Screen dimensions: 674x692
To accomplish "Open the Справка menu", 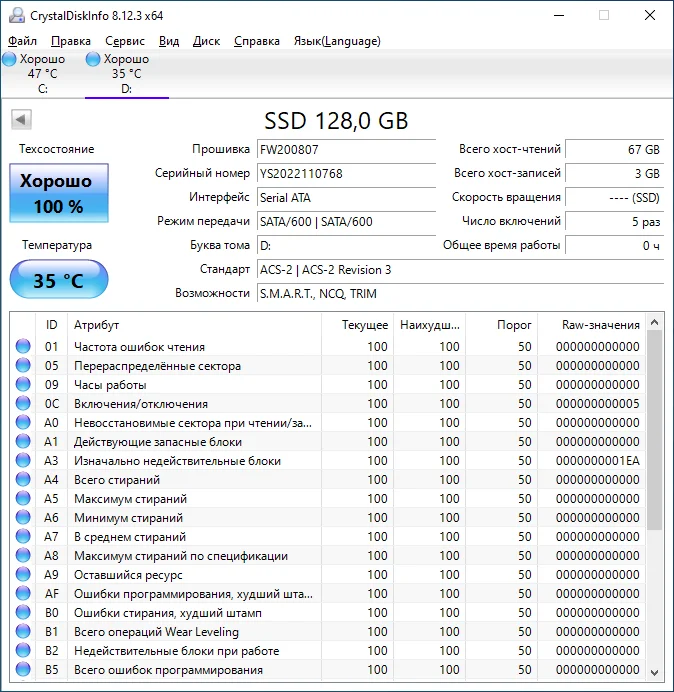I will 257,41.
